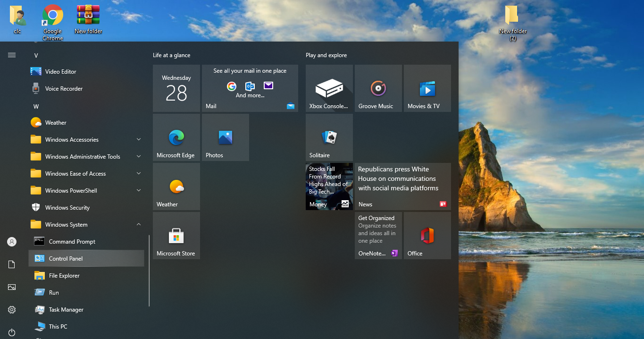Open the hamburger menu at top left
644x339 pixels.
point(11,54)
